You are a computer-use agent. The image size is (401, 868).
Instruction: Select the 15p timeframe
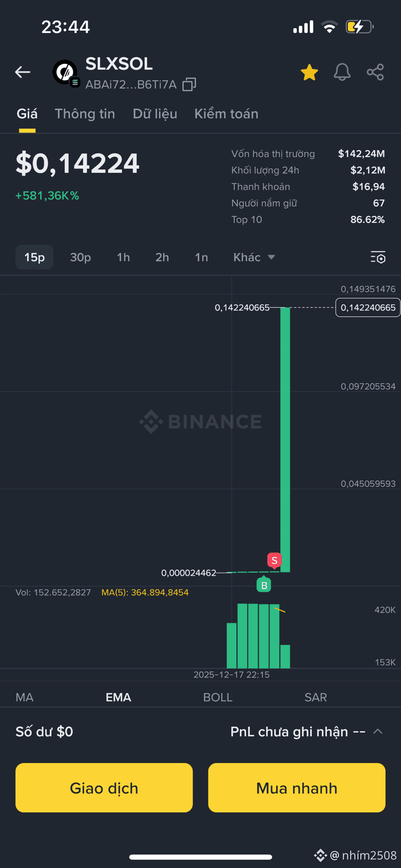click(34, 257)
